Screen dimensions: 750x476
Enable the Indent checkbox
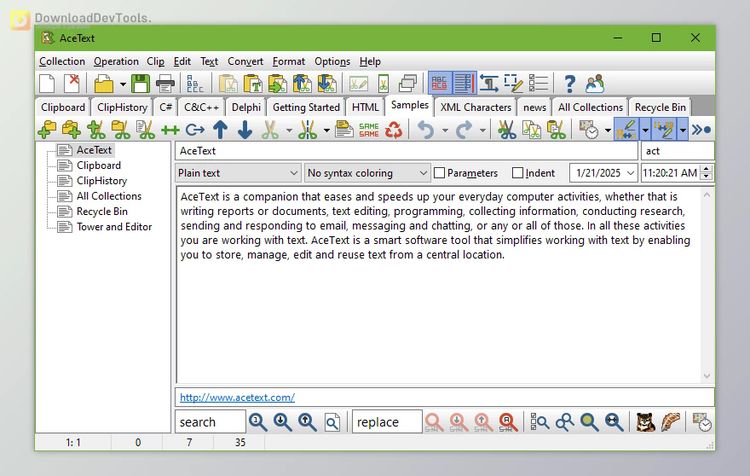point(518,173)
